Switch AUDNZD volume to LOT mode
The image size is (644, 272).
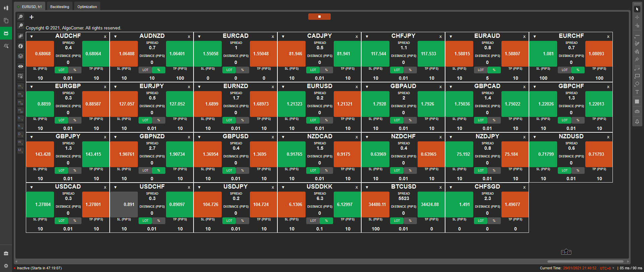[145, 70]
